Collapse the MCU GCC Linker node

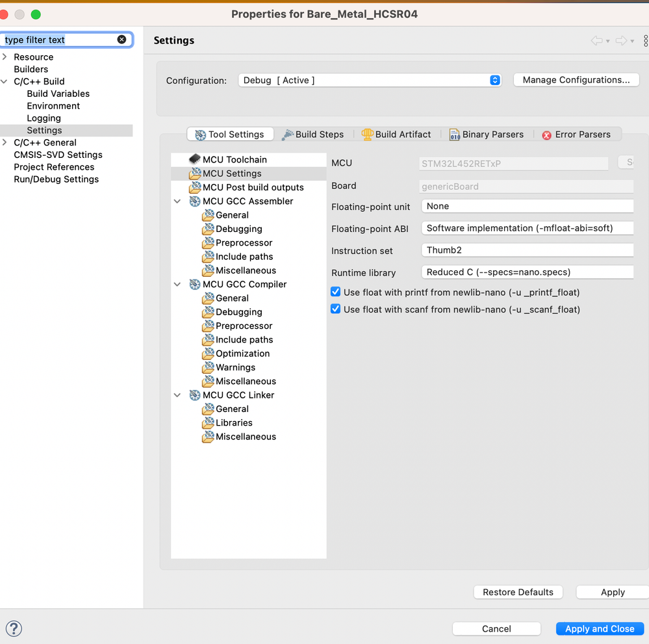tap(177, 395)
